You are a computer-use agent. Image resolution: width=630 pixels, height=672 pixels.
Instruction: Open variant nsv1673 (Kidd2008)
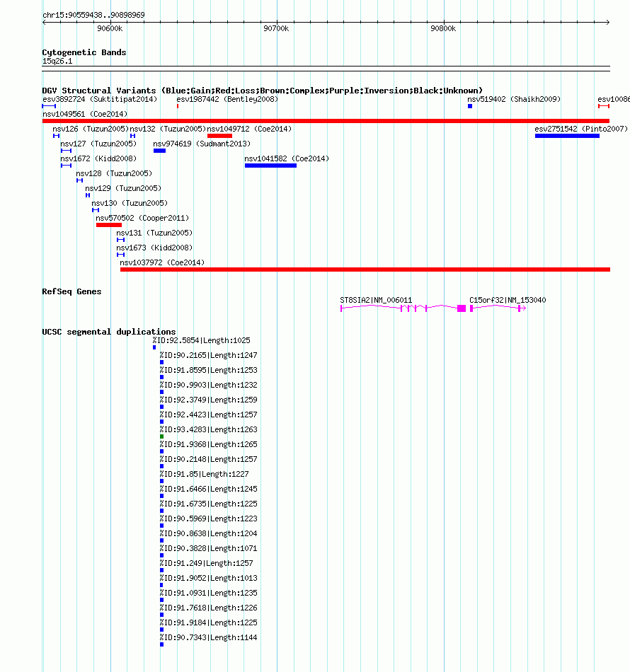coord(154,248)
